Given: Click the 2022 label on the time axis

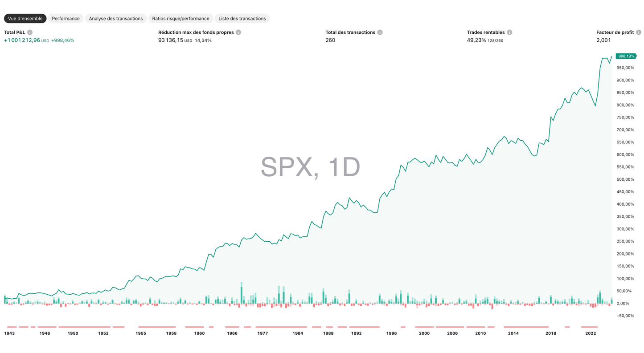Looking at the screenshot, I should (591, 333).
